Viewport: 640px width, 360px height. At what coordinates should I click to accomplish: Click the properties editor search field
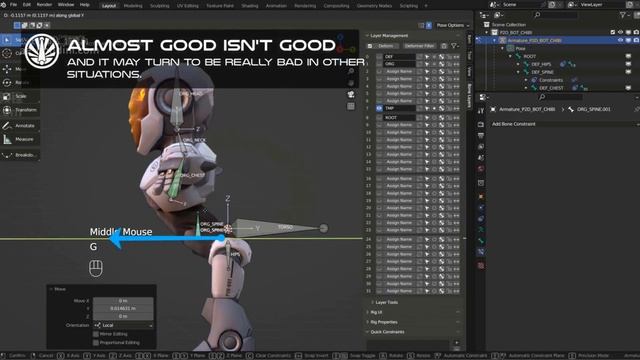click(x=560, y=97)
